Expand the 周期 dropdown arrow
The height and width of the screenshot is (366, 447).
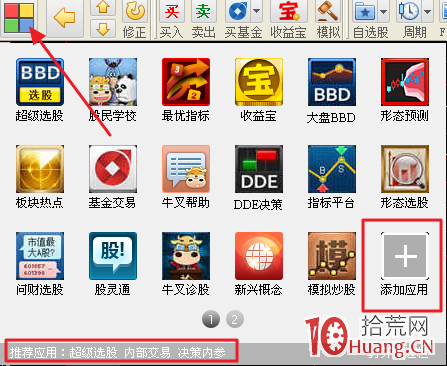tap(427, 12)
